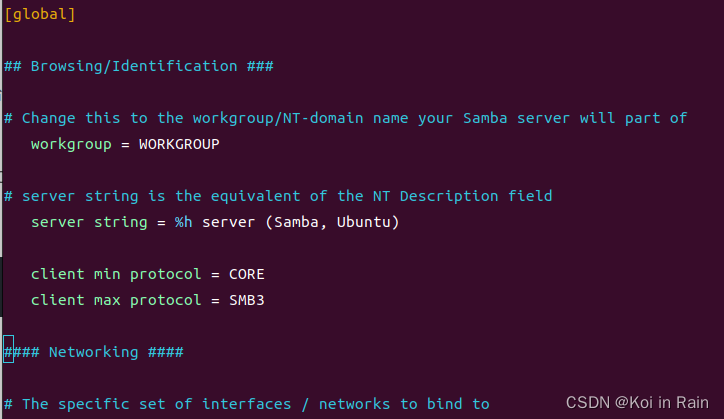Click the server string parameter name
724x419 pixels.
89,222
